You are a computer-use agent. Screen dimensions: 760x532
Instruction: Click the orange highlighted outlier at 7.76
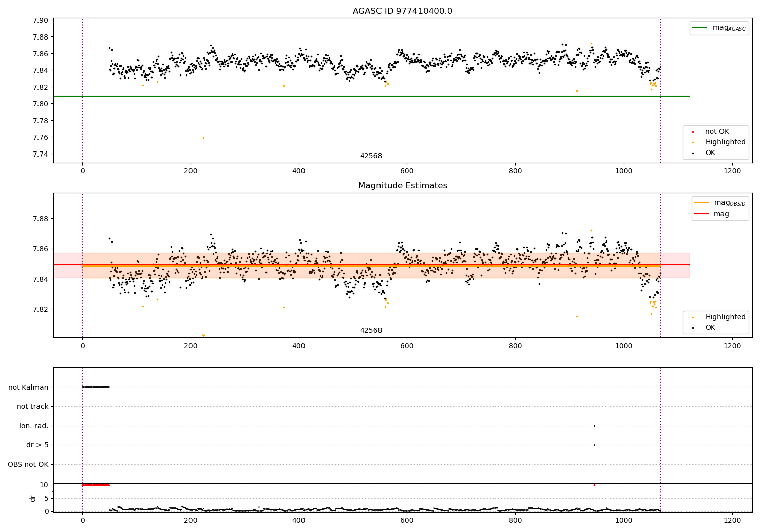(x=203, y=138)
